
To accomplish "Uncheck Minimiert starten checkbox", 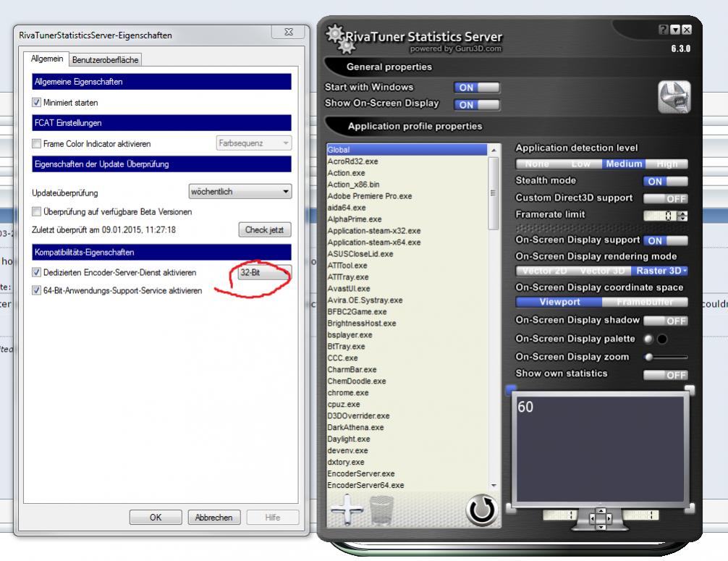I will (36, 102).
